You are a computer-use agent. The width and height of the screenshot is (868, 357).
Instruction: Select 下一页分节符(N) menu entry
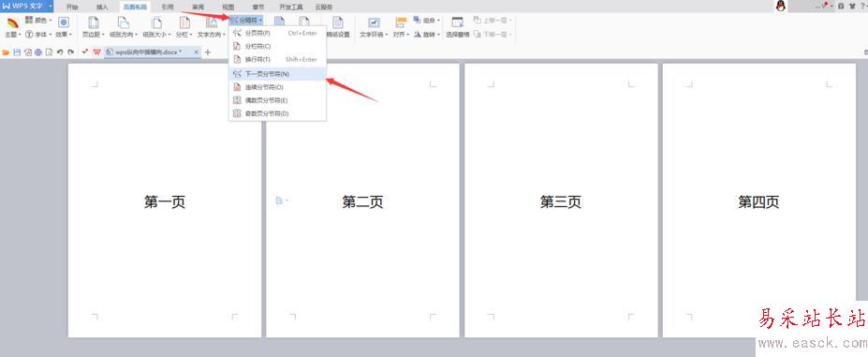pyautogui.click(x=277, y=74)
